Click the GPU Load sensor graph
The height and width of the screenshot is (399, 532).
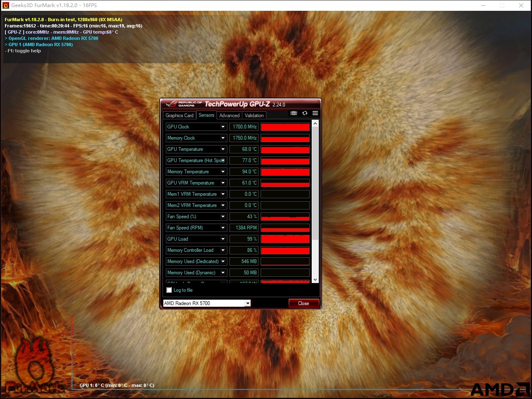(x=285, y=239)
